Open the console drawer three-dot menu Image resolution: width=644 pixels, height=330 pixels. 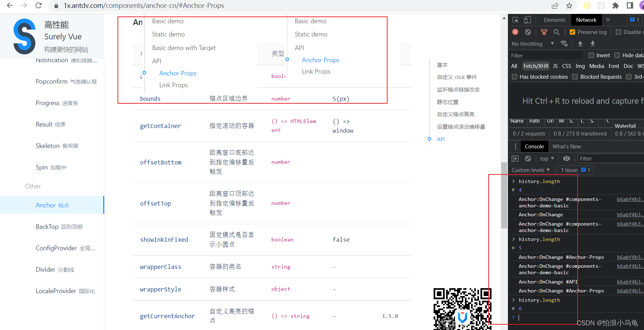point(515,147)
